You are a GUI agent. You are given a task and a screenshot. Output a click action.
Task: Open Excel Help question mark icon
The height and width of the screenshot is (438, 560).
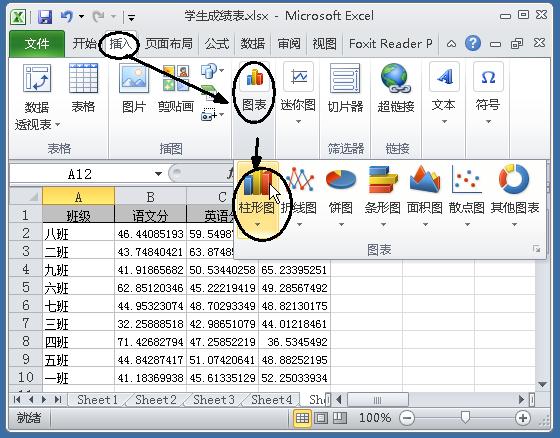click(x=473, y=44)
